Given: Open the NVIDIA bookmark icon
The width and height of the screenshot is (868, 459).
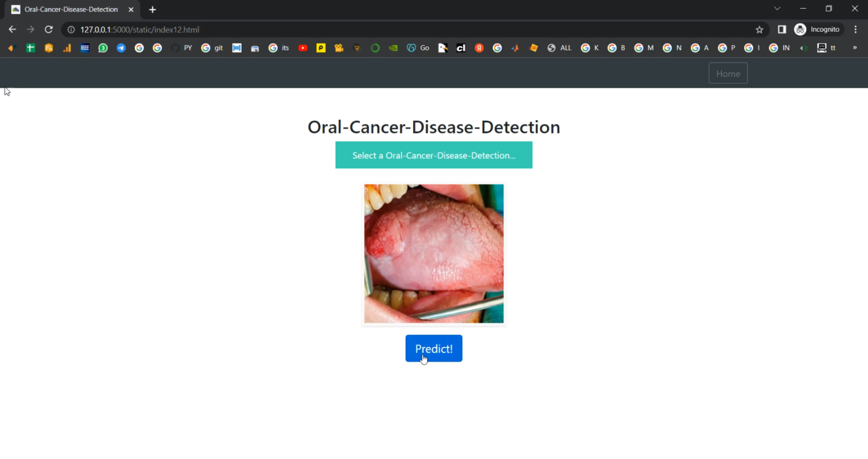Looking at the screenshot, I should tap(393, 48).
